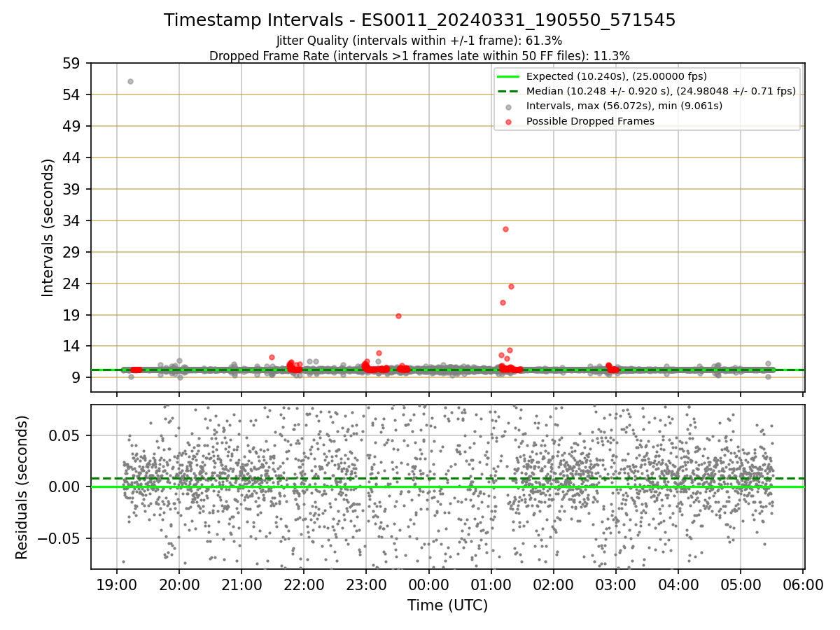Click the legend entry 'Intervals, max (56.072s), min (9.061s)'
Screen dimensions: 840x630
click(610, 106)
